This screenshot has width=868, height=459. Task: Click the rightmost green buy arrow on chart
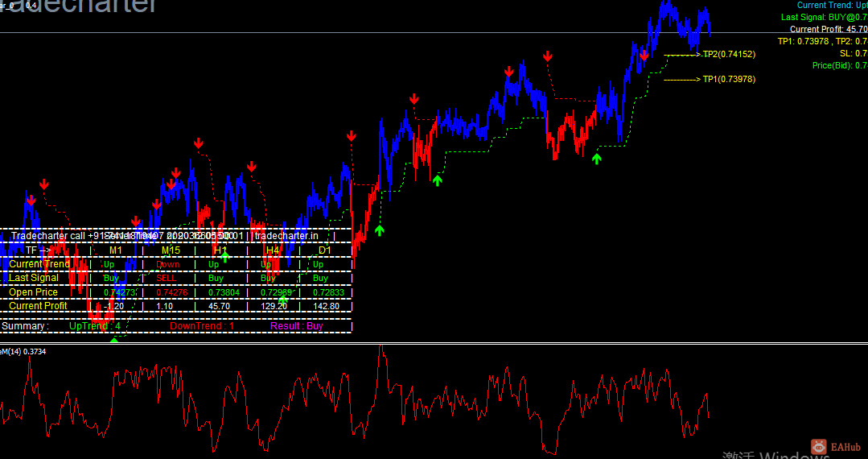pos(596,159)
